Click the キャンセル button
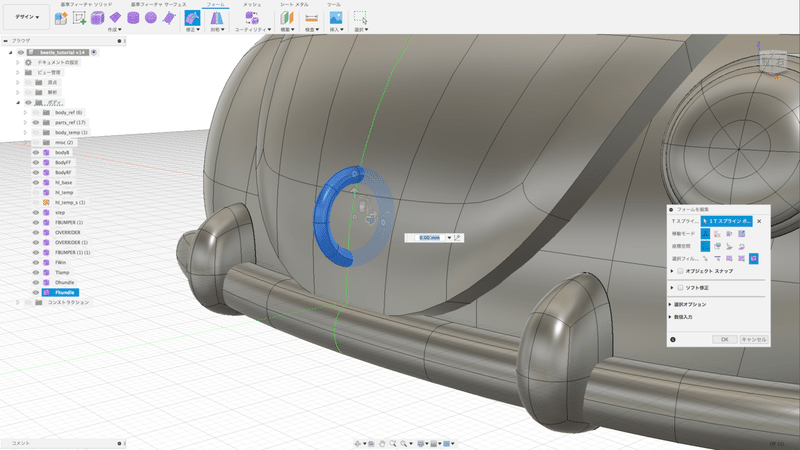Viewport: 800px width, 450px height. [x=754, y=339]
